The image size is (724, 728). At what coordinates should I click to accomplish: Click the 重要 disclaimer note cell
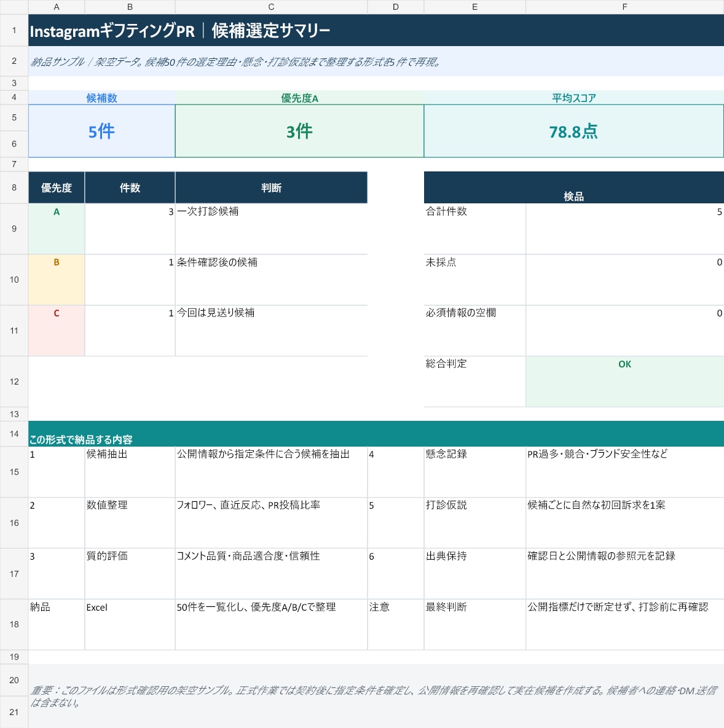[x=376, y=696]
